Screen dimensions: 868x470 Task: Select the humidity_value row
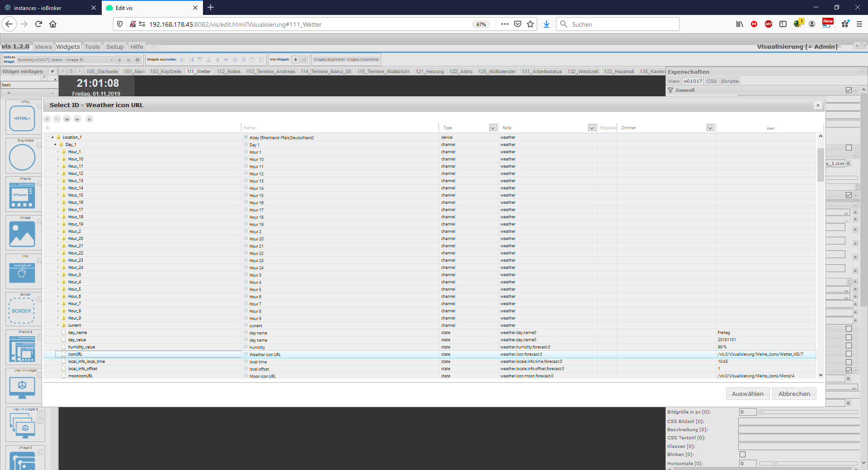(430, 347)
